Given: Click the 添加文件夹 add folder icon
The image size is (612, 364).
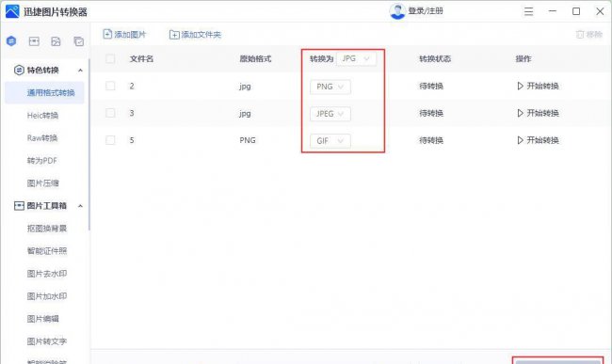Looking at the screenshot, I should (x=174, y=35).
